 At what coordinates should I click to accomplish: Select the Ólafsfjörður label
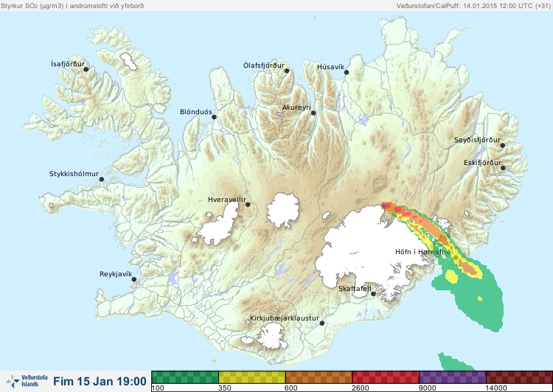(263, 66)
